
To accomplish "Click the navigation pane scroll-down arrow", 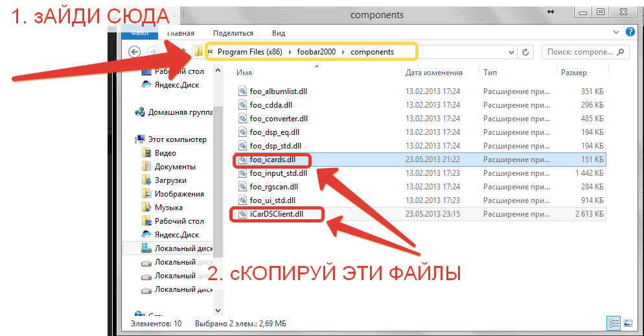I will tap(218, 311).
